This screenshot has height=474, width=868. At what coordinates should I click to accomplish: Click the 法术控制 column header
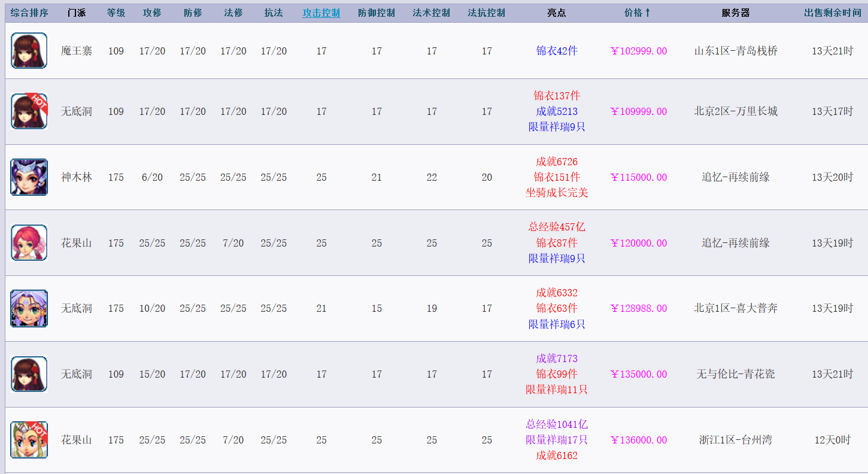click(432, 13)
